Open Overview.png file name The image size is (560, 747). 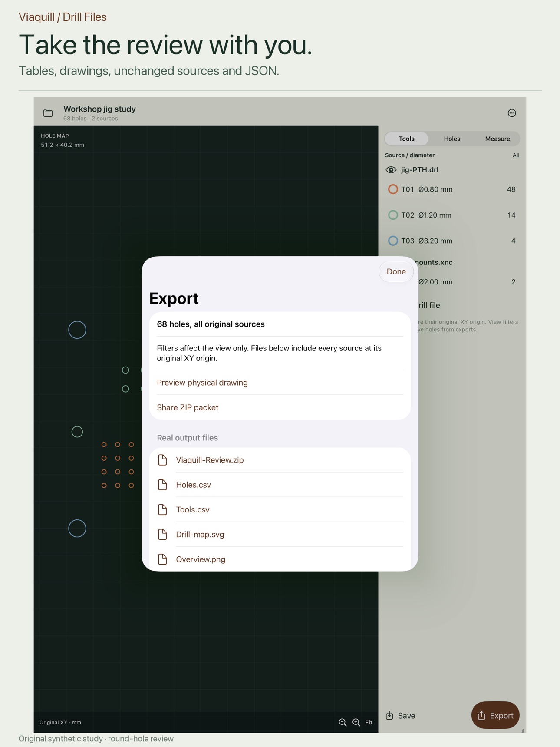(x=201, y=559)
